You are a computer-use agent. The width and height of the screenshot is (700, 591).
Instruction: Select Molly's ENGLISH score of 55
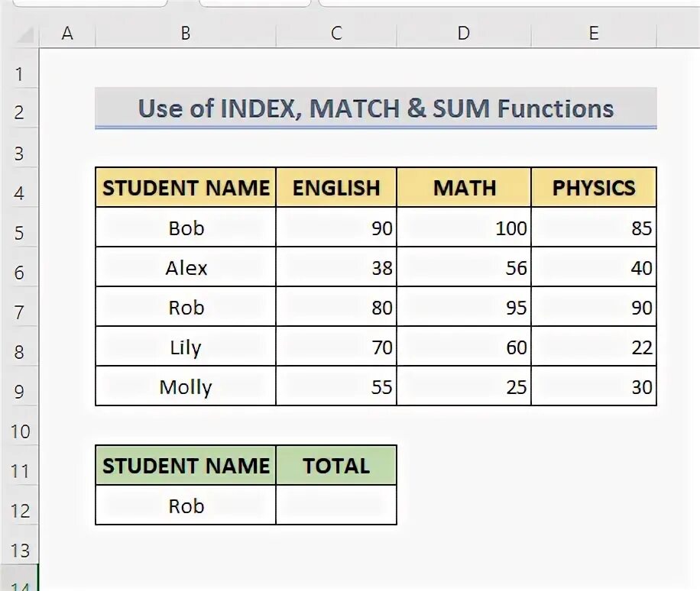point(336,386)
